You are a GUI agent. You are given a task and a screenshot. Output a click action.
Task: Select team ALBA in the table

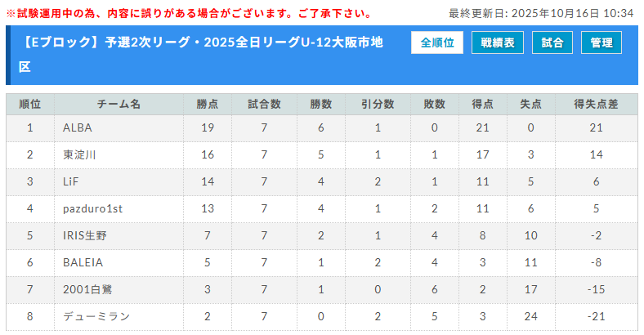click(78, 127)
